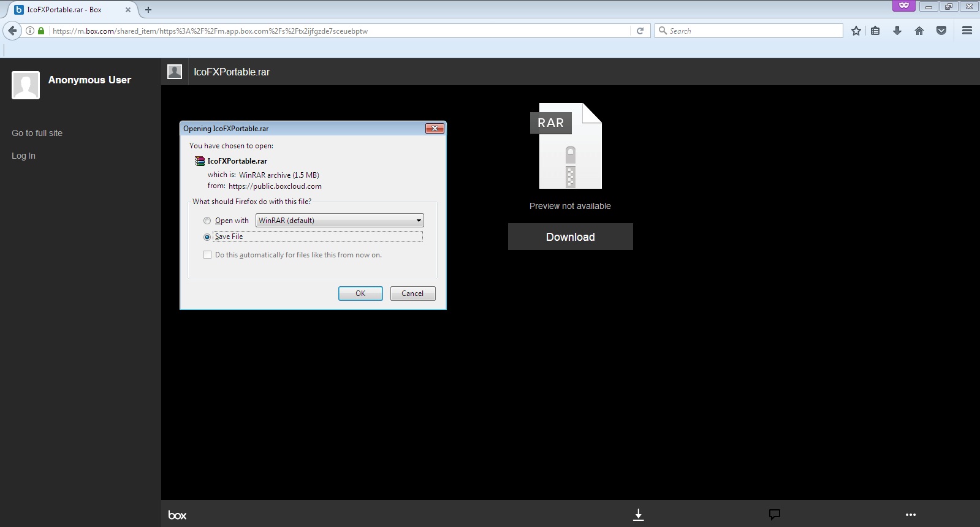Click the small user avatar beside the file title
Image resolution: width=980 pixels, height=527 pixels.
pyautogui.click(x=175, y=72)
